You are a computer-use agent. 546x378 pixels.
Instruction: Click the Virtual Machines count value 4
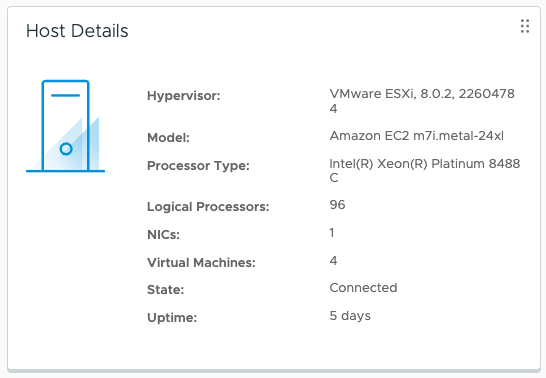[x=333, y=260]
